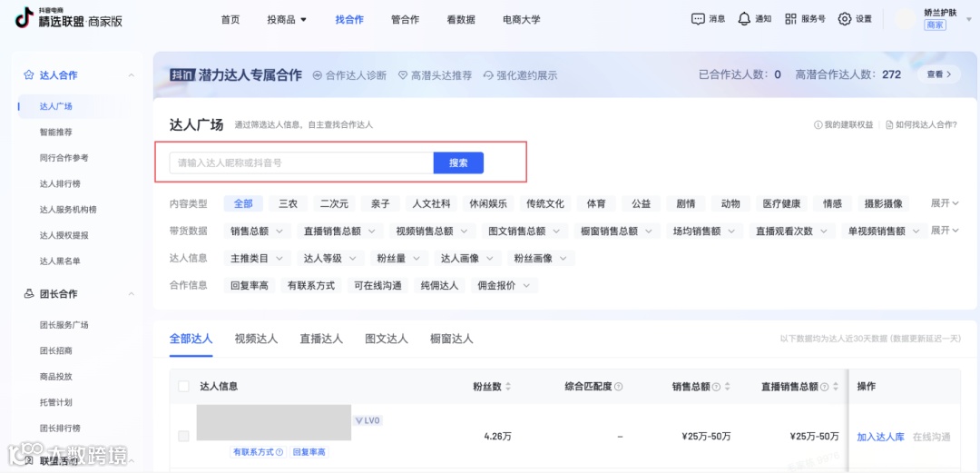Open 团长服务广场 in sidebar
The width and height of the screenshot is (980, 473).
[x=64, y=325]
